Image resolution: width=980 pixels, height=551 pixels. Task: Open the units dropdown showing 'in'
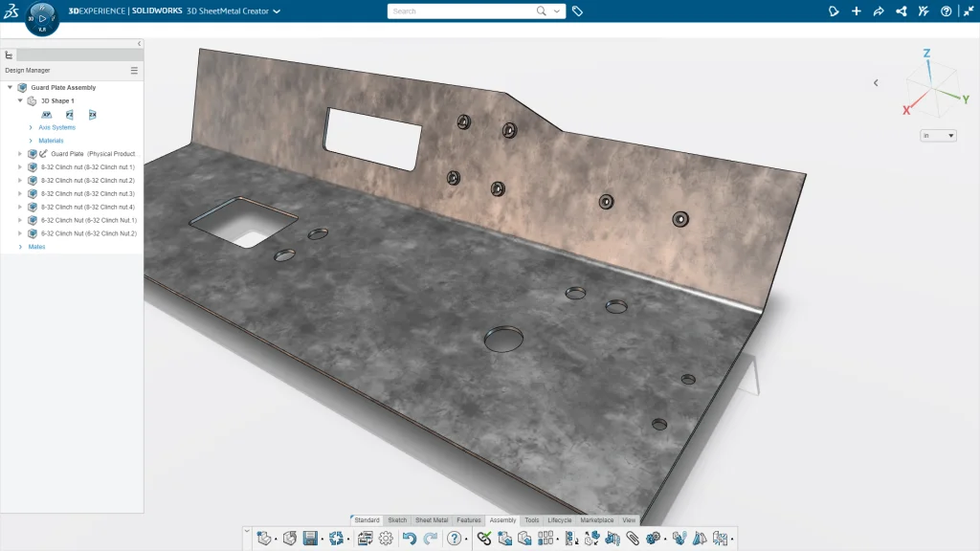[938, 136]
